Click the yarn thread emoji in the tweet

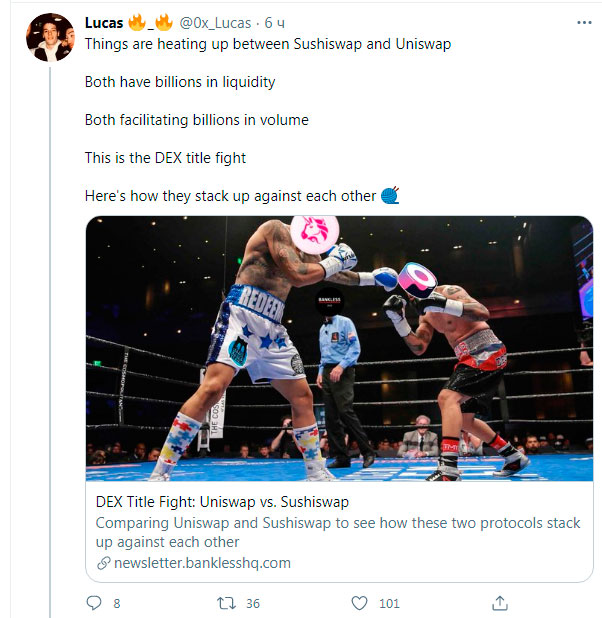[390, 196]
